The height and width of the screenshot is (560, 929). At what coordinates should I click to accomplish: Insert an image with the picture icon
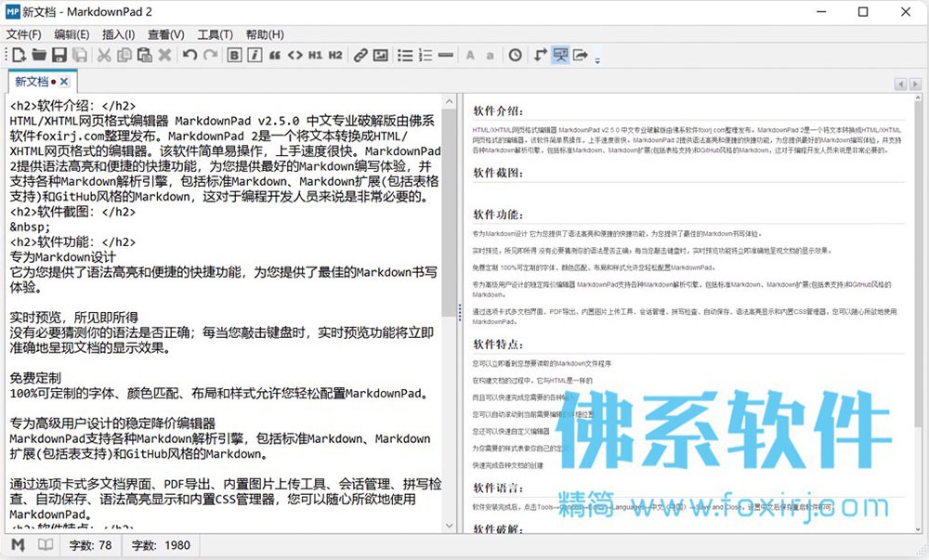click(x=380, y=55)
